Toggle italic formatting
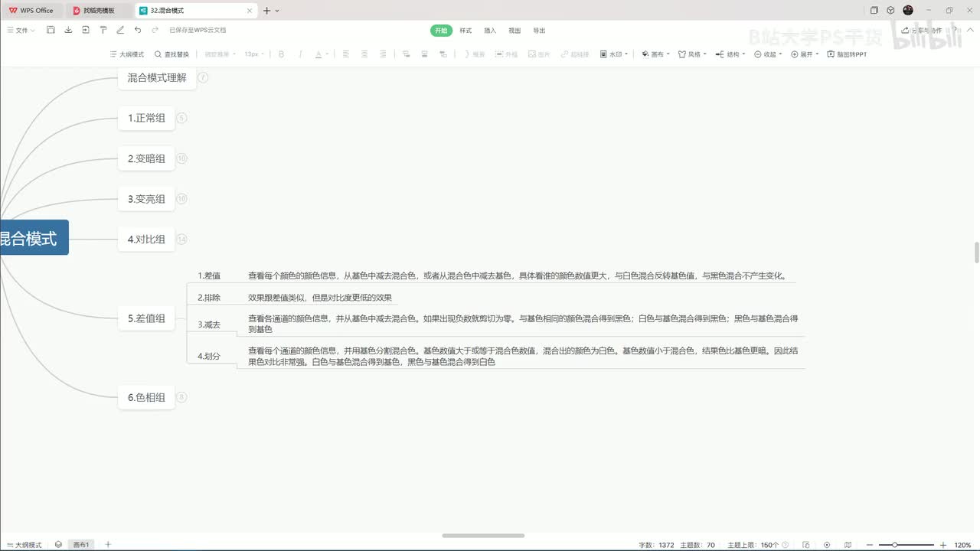The image size is (980, 551). (300, 54)
